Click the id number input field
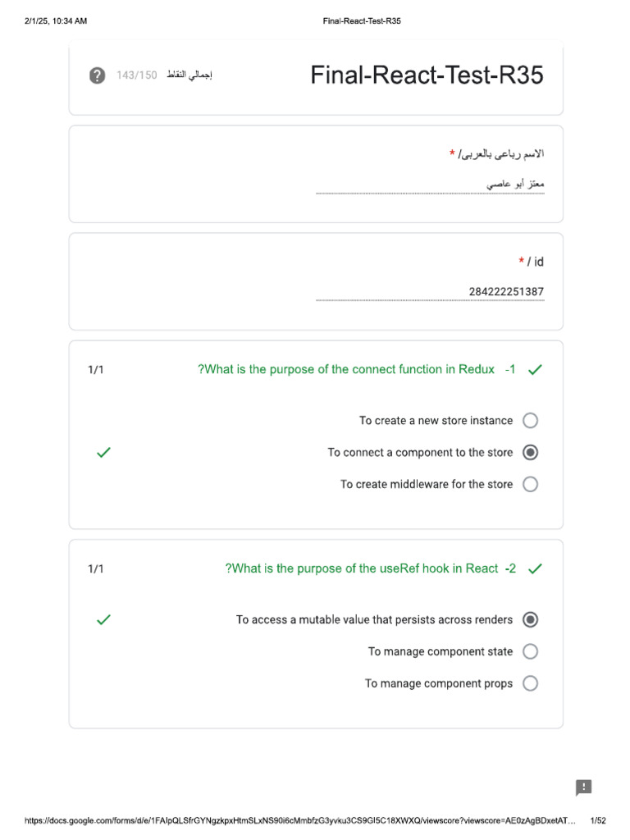The height and width of the screenshot is (840, 630). click(430, 292)
